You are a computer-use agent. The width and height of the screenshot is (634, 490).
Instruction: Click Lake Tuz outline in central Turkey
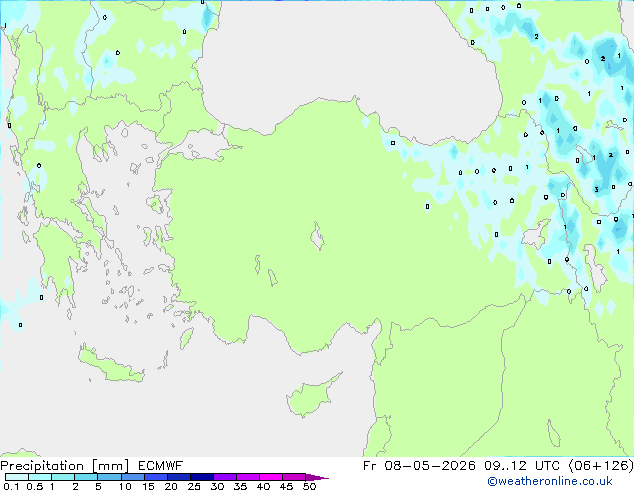click(317, 236)
